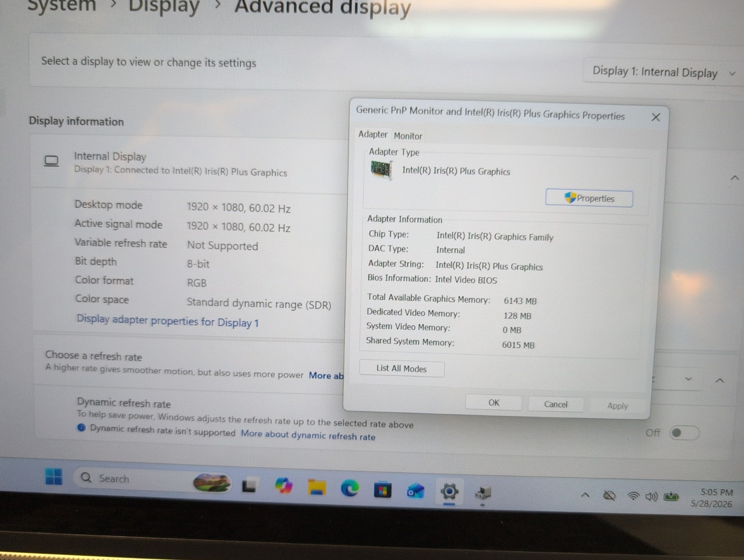Click the 8-bit Bit depth value
744x560 pixels.
[x=199, y=264]
